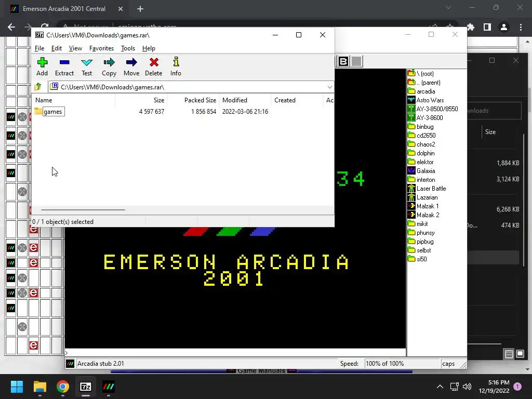Go up one folder level in 7-Zip
The width and height of the screenshot is (532, 399).
pyautogui.click(x=37, y=87)
